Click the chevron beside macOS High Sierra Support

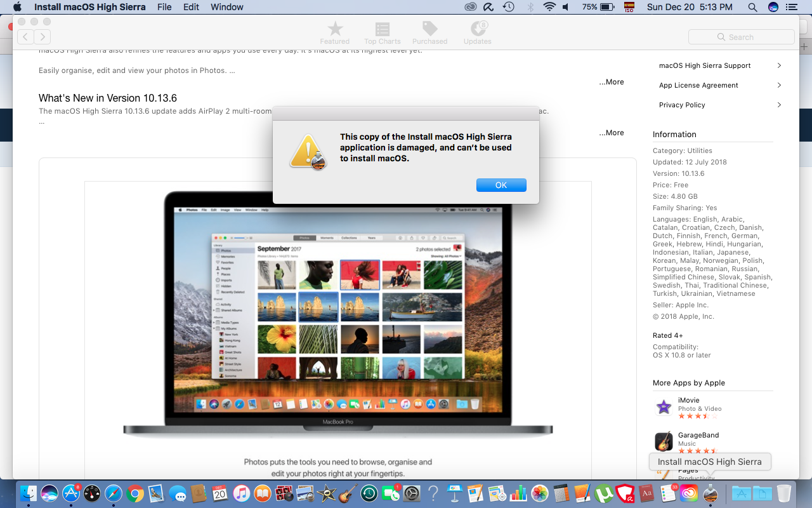click(779, 65)
